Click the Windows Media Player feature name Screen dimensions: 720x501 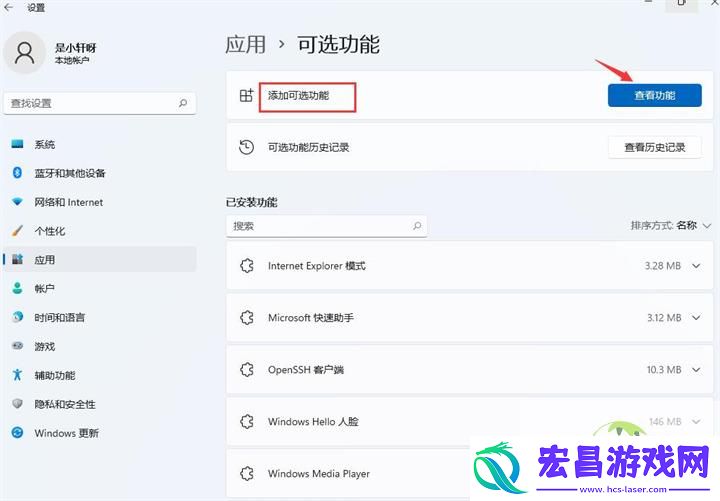click(x=319, y=473)
